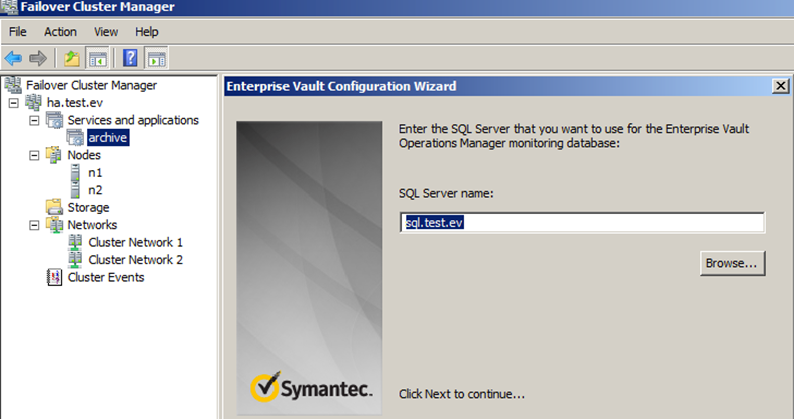Collapse the Networks tree branch
This screenshot has height=419, width=794.
tap(34, 225)
